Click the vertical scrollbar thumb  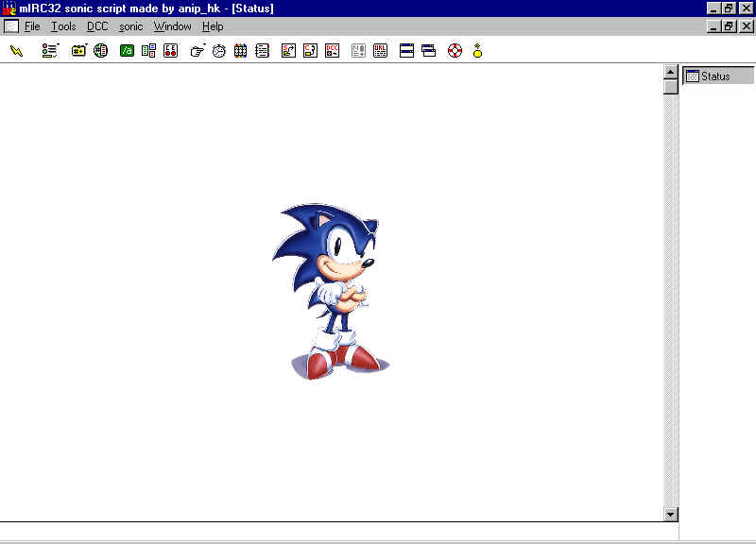(670, 87)
